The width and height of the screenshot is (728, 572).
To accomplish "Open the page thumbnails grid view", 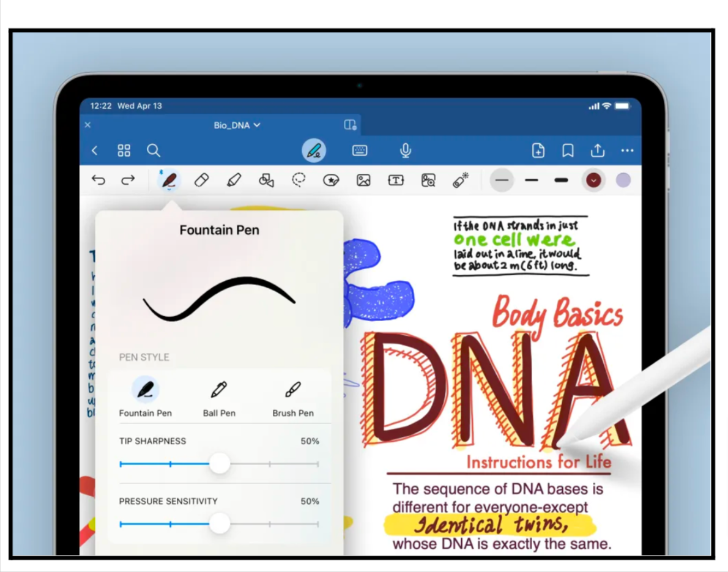I will (124, 150).
